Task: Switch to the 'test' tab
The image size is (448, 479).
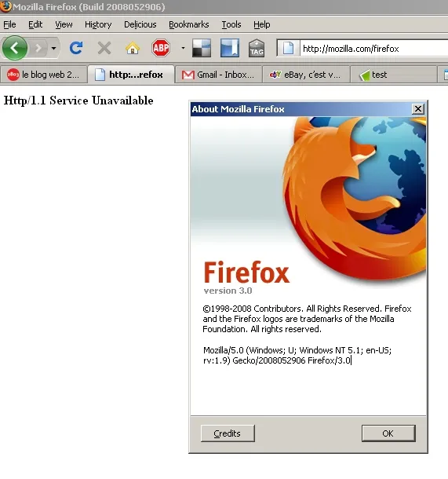Action: [x=394, y=75]
